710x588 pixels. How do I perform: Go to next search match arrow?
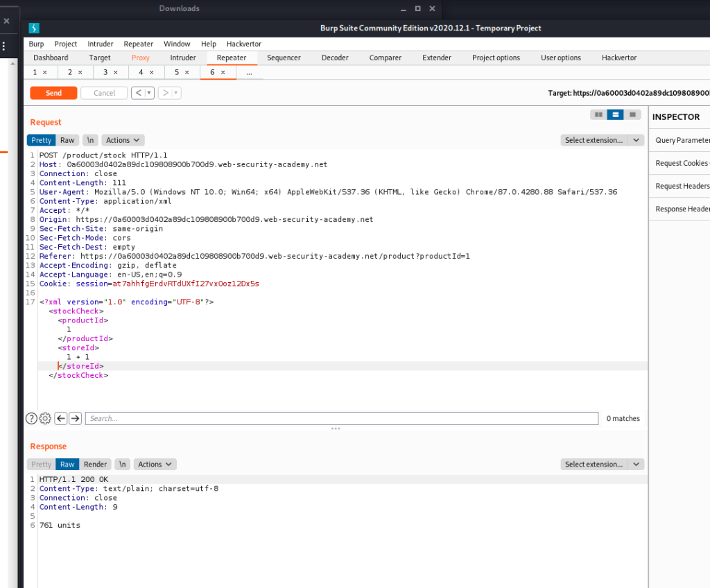pos(76,418)
